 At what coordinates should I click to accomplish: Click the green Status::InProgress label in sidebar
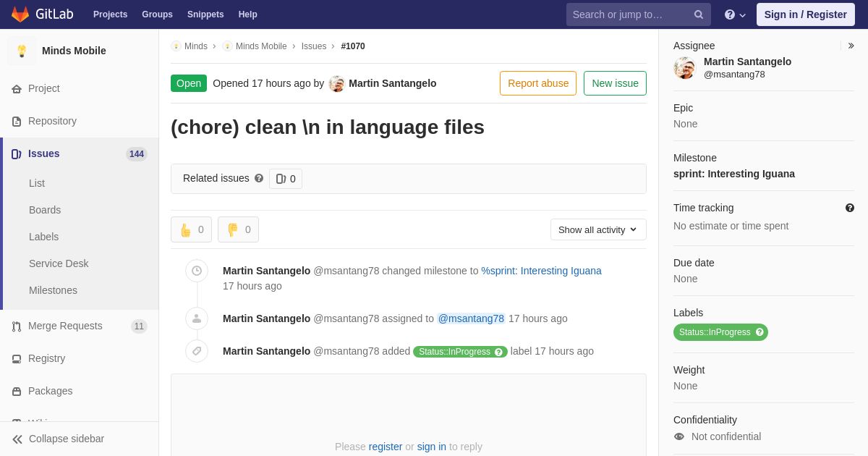point(720,332)
